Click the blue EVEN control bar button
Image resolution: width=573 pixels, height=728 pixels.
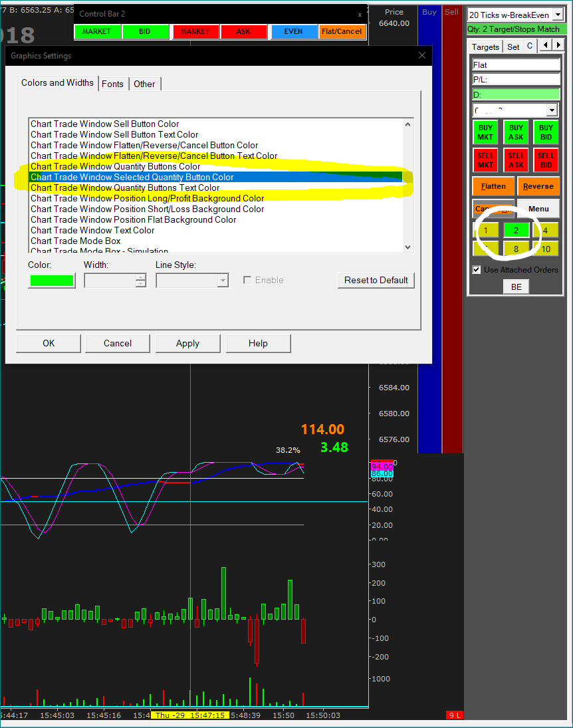click(x=293, y=31)
